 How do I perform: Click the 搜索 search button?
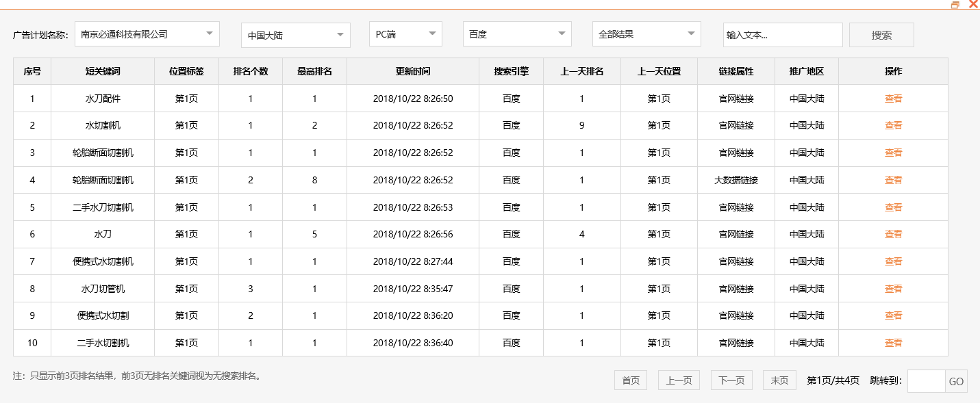(x=881, y=34)
